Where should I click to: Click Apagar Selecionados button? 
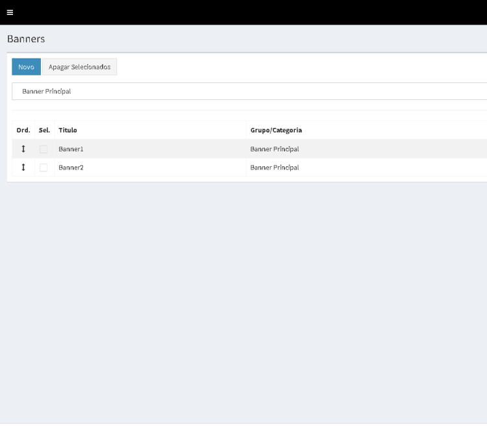click(x=79, y=67)
